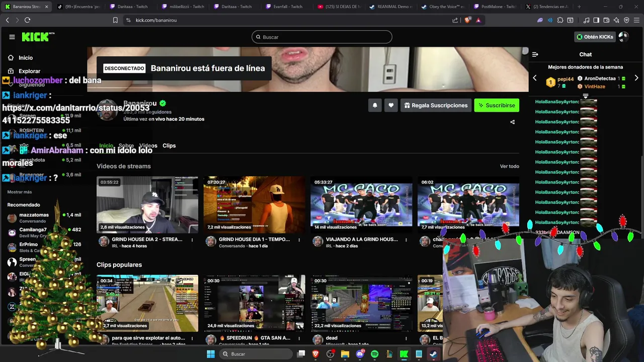Open a new browser tab
This screenshot has height=362, width=644.
click(579, 7)
